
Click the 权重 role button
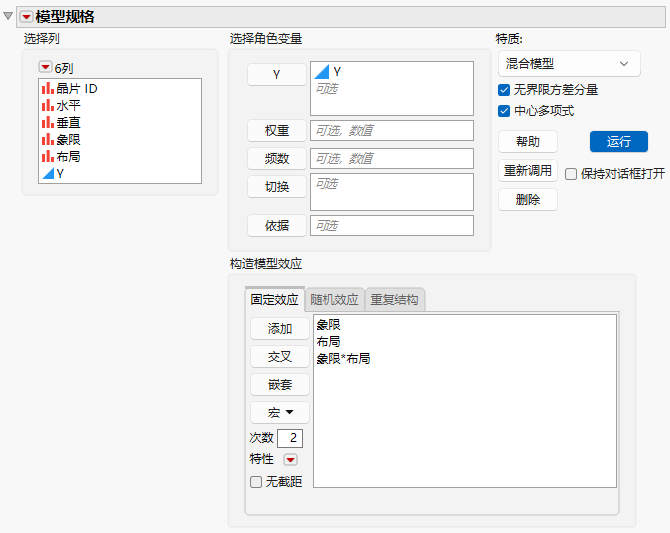point(277,130)
